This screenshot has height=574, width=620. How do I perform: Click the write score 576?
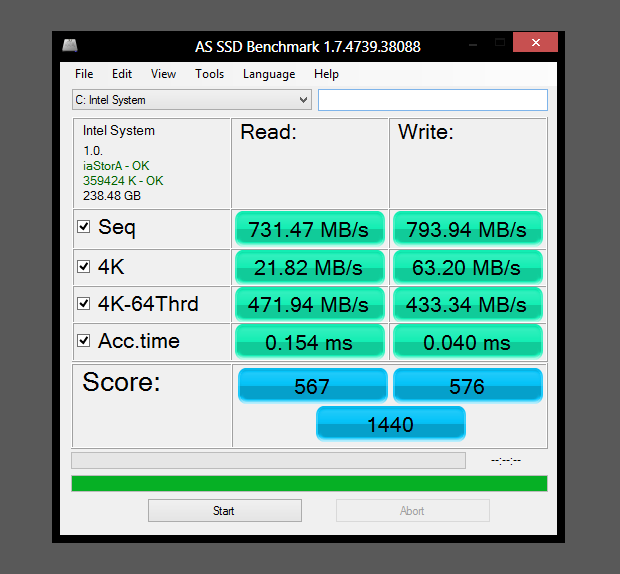coord(468,385)
